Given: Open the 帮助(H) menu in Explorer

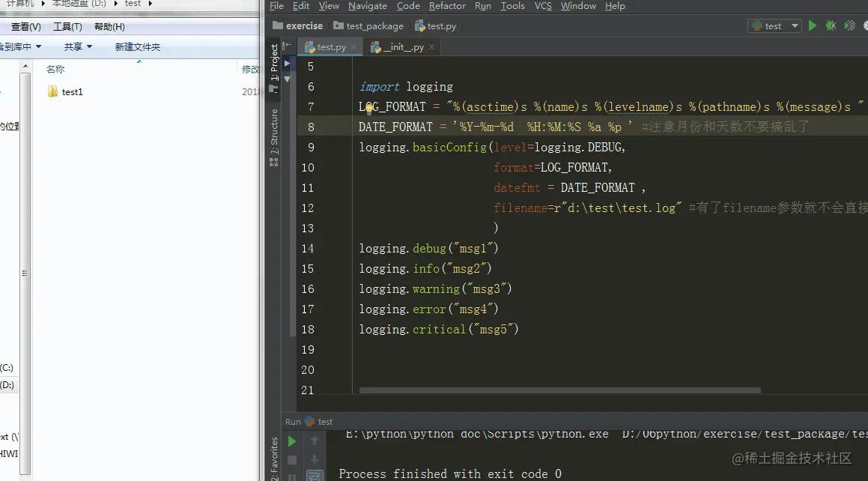Looking at the screenshot, I should 109,26.
